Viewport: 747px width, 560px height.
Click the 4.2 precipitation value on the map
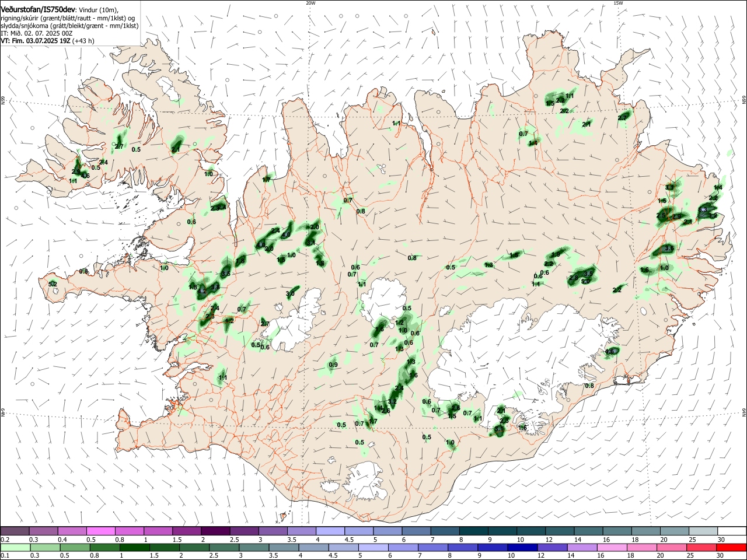pyautogui.click(x=202, y=290)
